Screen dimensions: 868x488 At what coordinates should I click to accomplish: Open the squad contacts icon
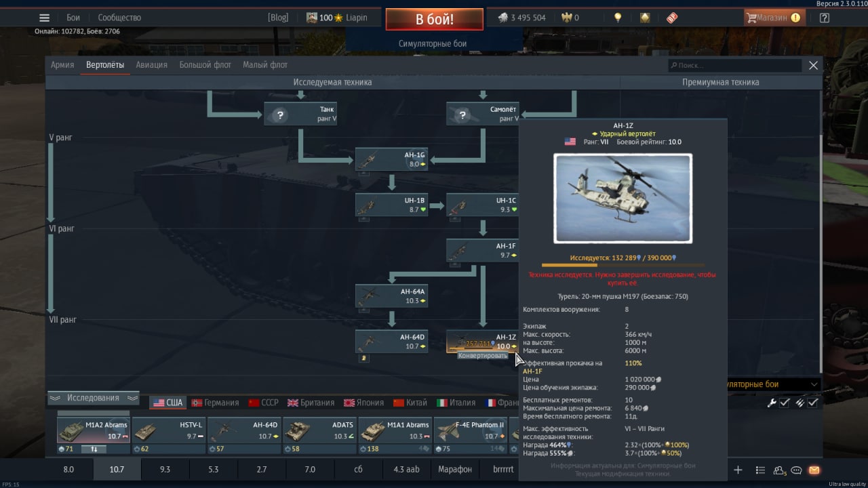click(779, 470)
